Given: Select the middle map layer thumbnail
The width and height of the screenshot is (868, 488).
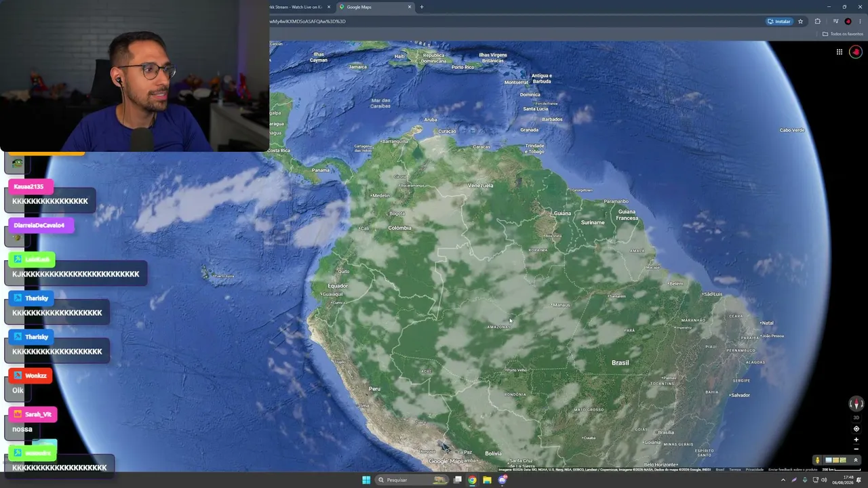Looking at the screenshot, I should (x=835, y=460).
